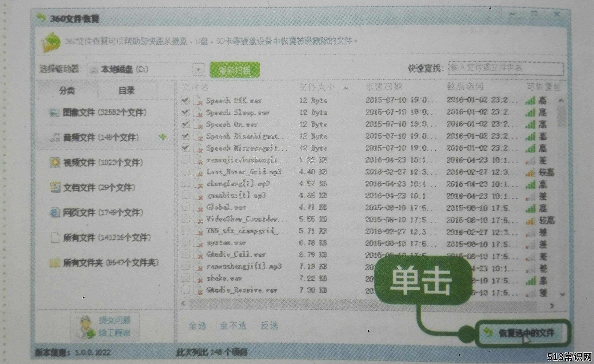Click the 快速查找 search input field
Image resolution: width=594 pixels, height=364 pixels.
[x=506, y=69]
